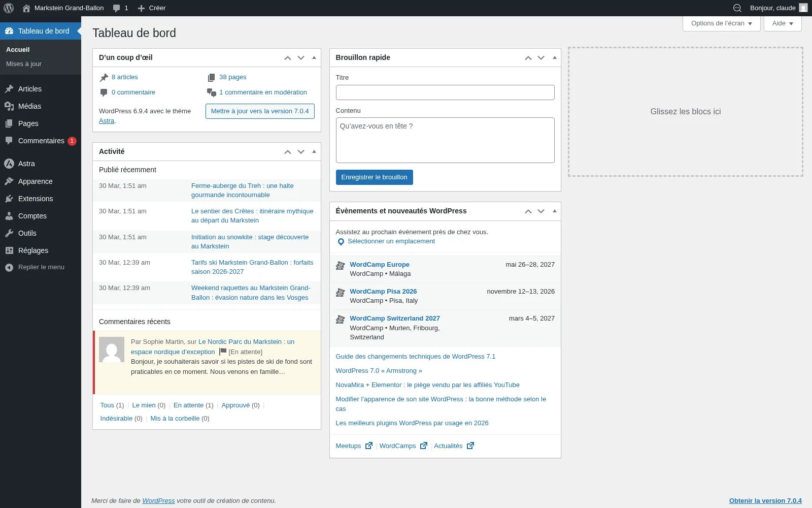Image resolution: width=812 pixels, height=508 pixels.
Task: Click the moderation icon beside 1 commentaire en modération
Action: (x=212, y=92)
